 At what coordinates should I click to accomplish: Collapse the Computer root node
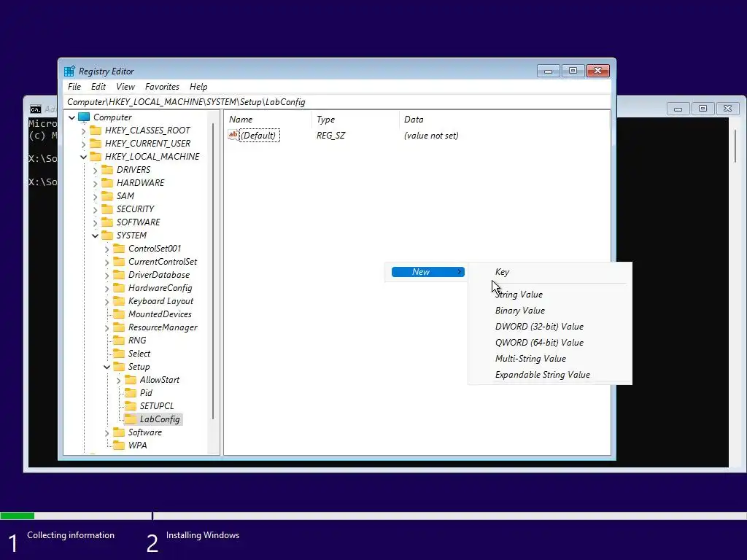[x=72, y=117]
